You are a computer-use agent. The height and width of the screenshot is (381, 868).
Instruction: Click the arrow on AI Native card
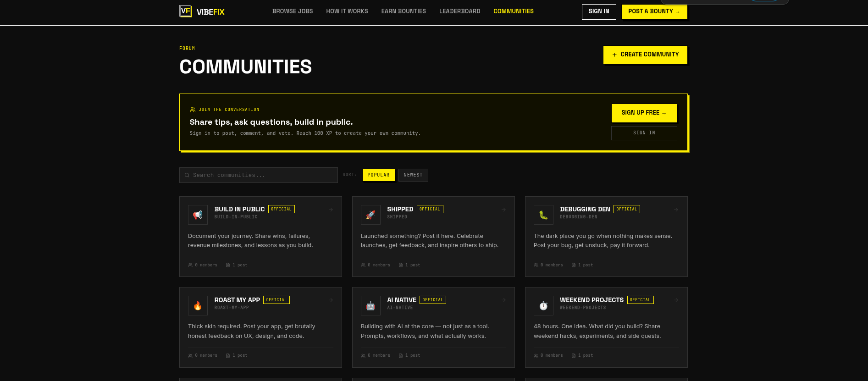coord(503,300)
